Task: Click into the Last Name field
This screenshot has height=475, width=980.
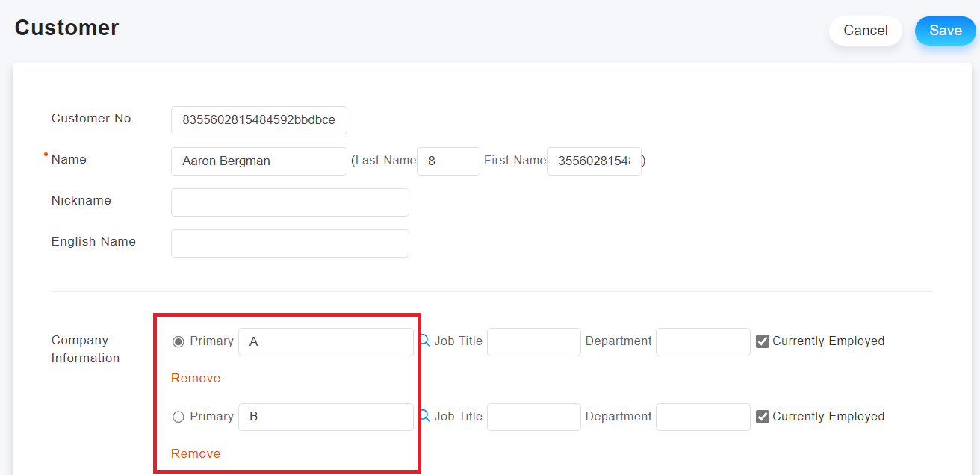Action: (x=448, y=161)
